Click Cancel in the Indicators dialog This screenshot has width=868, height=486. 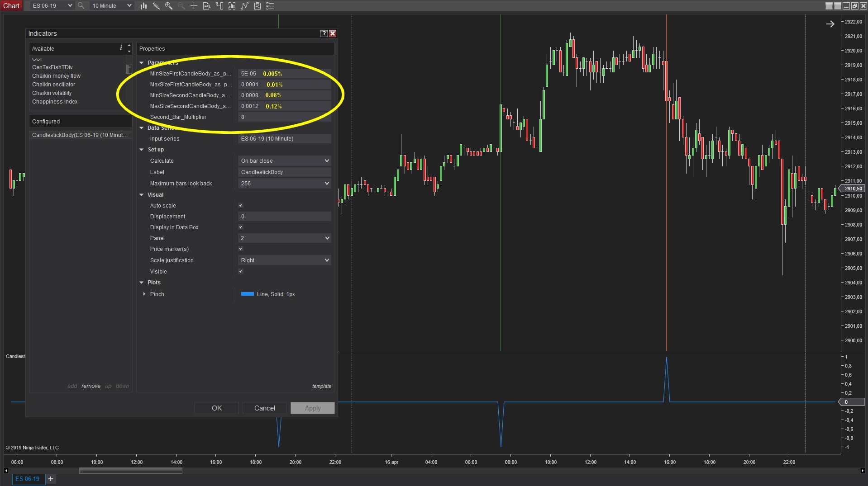265,408
